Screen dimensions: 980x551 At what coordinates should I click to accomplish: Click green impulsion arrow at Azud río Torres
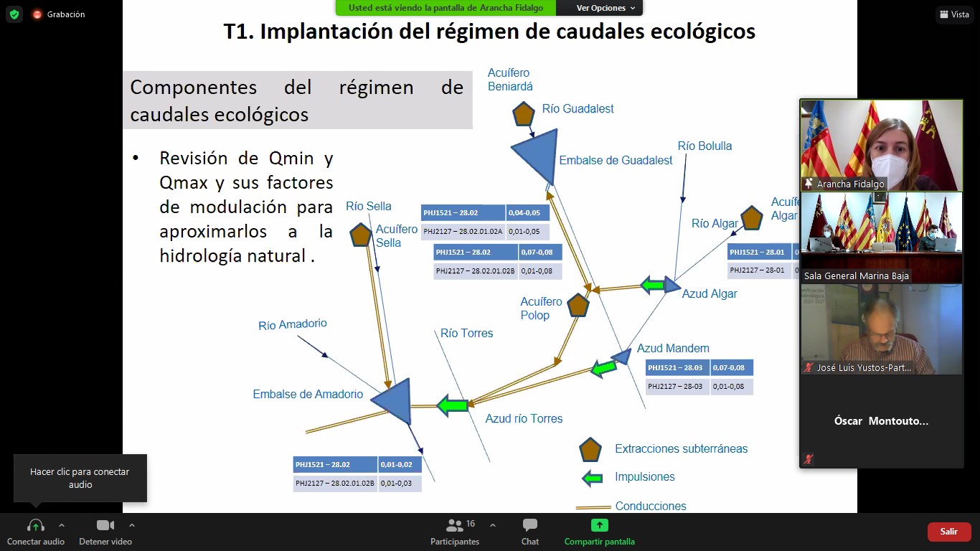[453, 405]
